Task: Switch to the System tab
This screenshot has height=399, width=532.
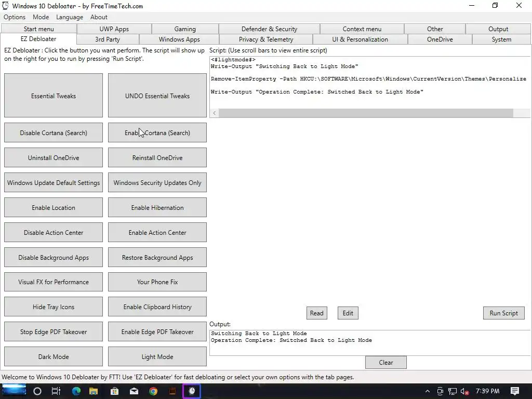Action: tap(501, 39)
